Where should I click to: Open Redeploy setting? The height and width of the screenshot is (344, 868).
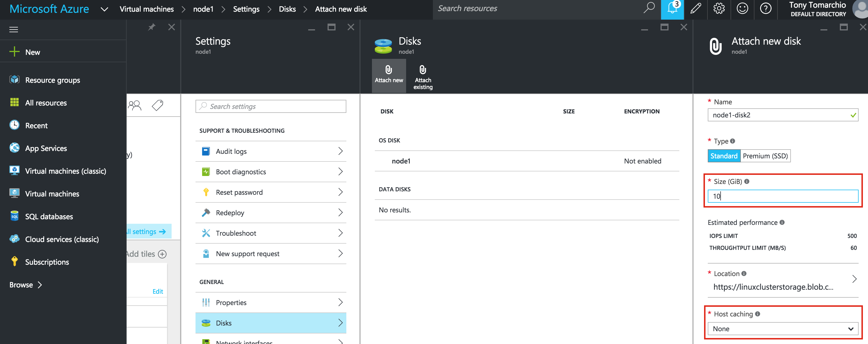271,213
